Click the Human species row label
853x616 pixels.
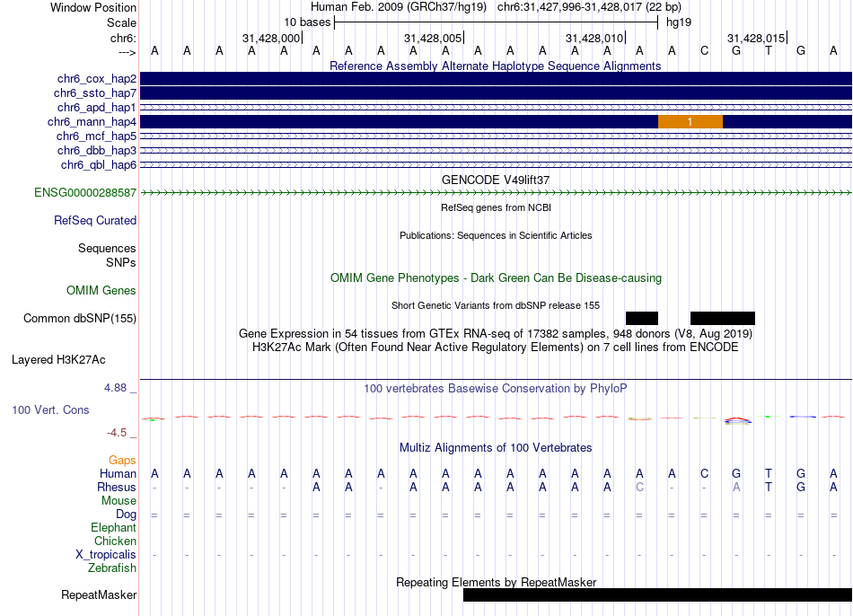118,474
